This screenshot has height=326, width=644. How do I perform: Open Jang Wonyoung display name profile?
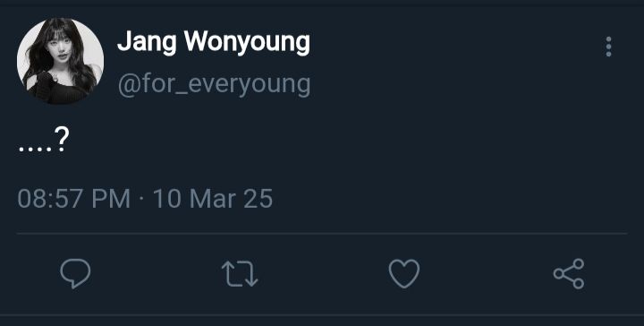pos(214,43)
